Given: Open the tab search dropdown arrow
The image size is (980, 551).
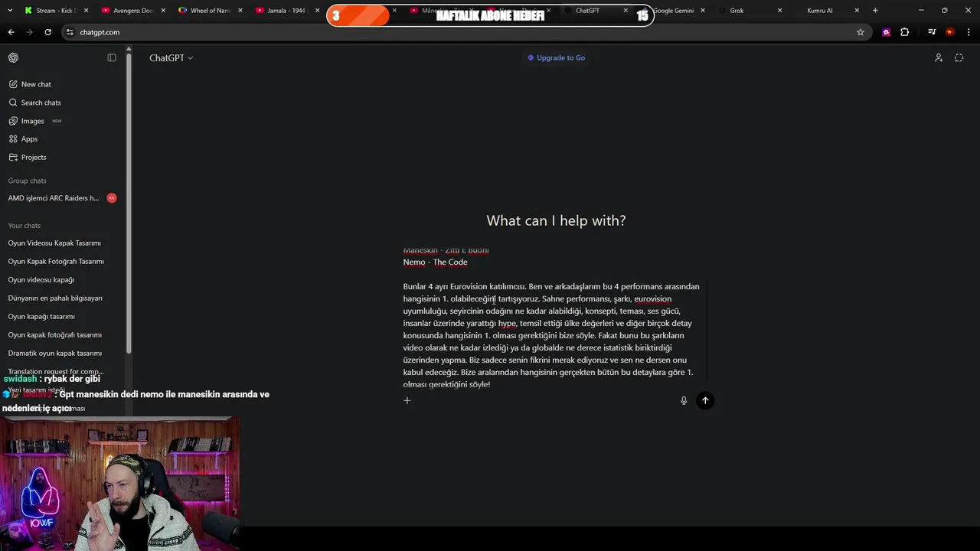Looking at the screenshot, I should pyautogui.click(x=10, y=11).
